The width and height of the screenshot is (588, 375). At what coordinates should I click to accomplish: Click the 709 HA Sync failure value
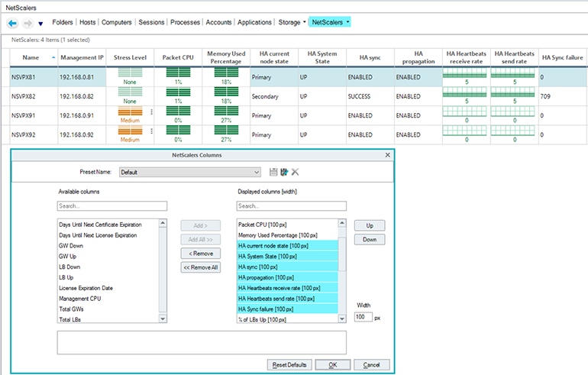click(x=545, y=96)
